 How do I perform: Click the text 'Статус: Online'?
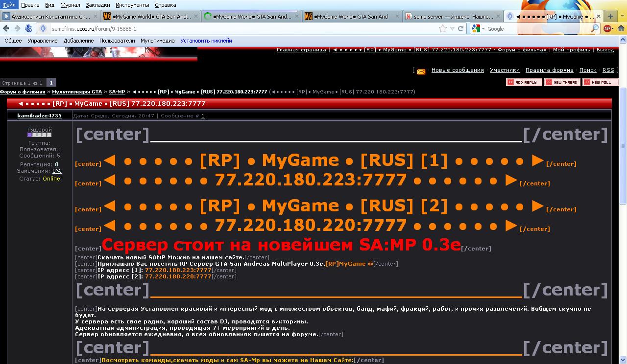(x=39, y=179)
